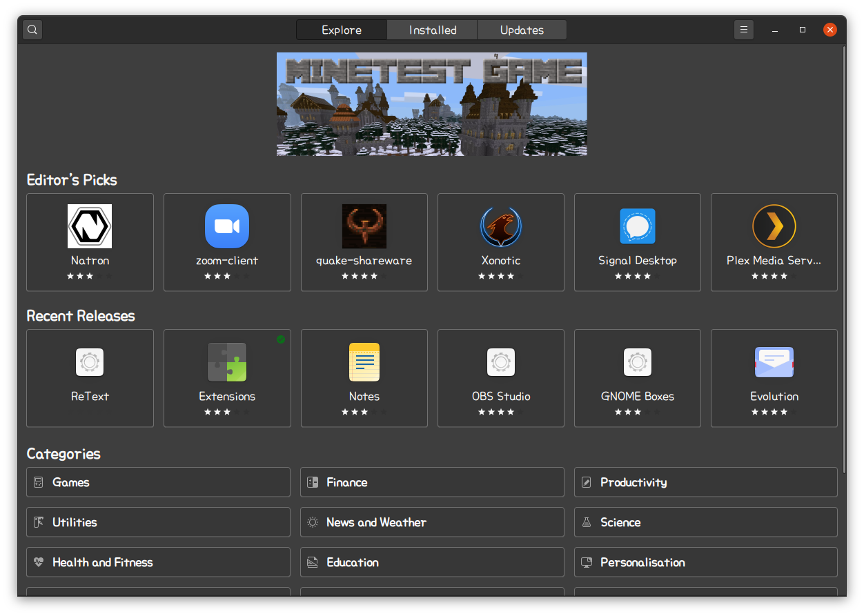Screen dimensions: 864x616
Task: Open the search button in header bar
Action: point(32,30)
